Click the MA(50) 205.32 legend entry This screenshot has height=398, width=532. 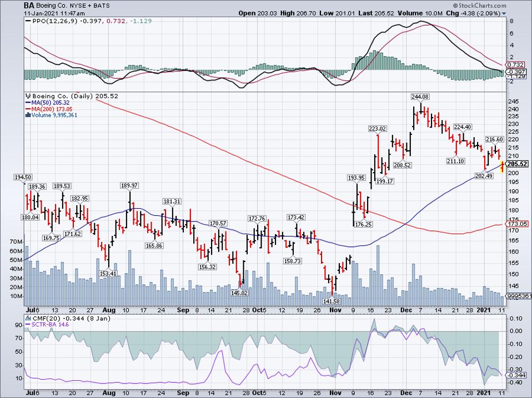pyautogui.click(x=50, y=103)
